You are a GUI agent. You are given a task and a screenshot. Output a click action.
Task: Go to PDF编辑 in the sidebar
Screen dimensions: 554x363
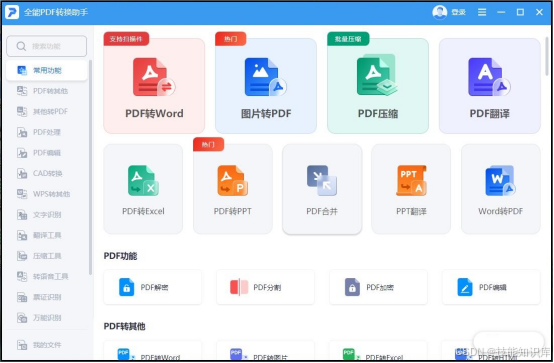pos(47,153)
